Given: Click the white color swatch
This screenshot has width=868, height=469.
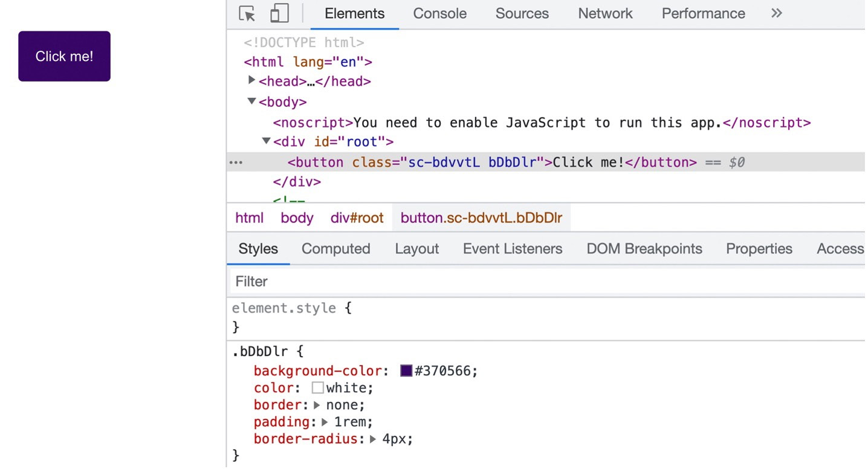Looking at the screenshot, I should coord(317,387).
